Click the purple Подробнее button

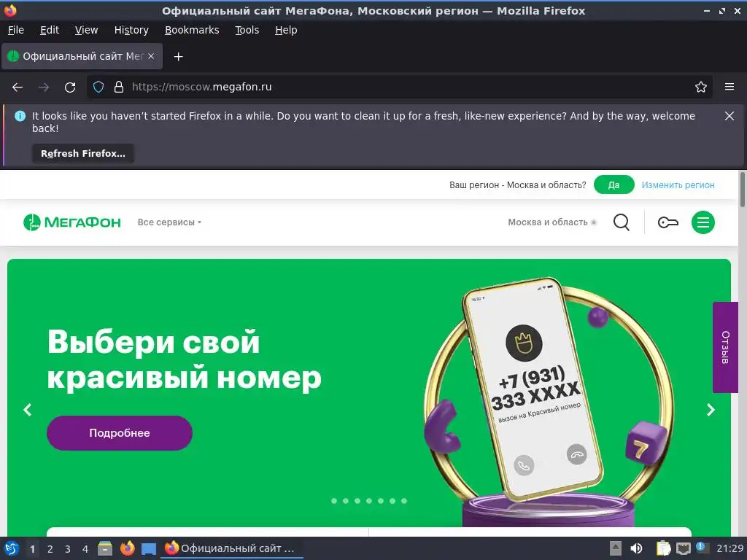pyautogui.click(x=120, y=433)
